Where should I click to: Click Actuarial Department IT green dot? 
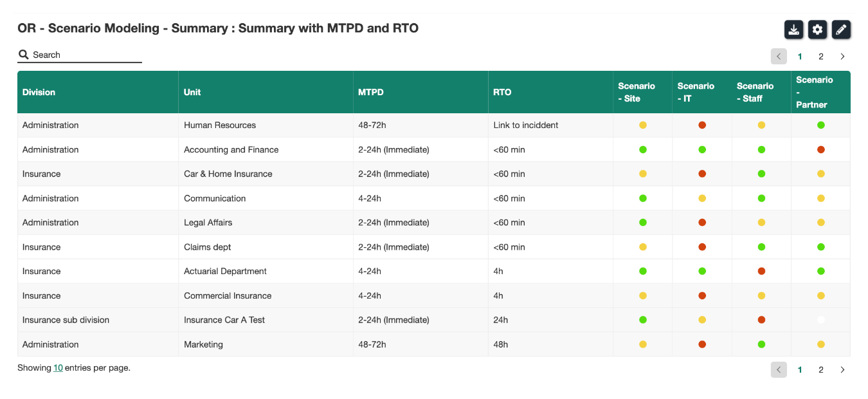702,271
